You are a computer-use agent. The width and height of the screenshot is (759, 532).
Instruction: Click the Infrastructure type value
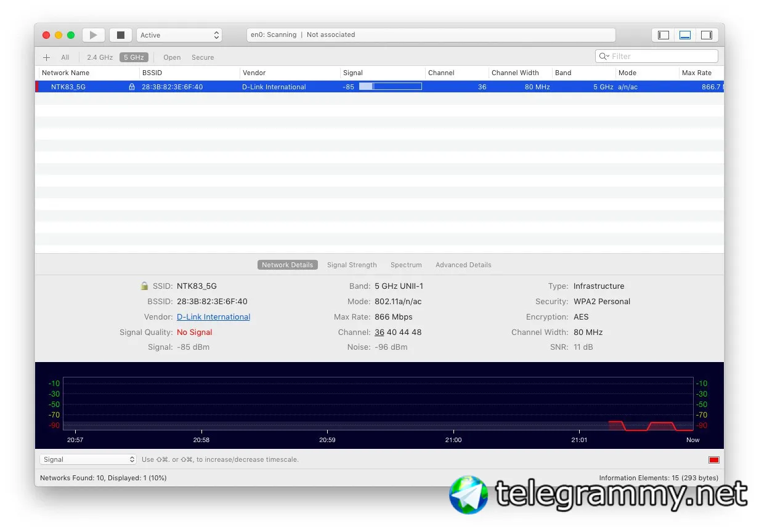[599, 286]
